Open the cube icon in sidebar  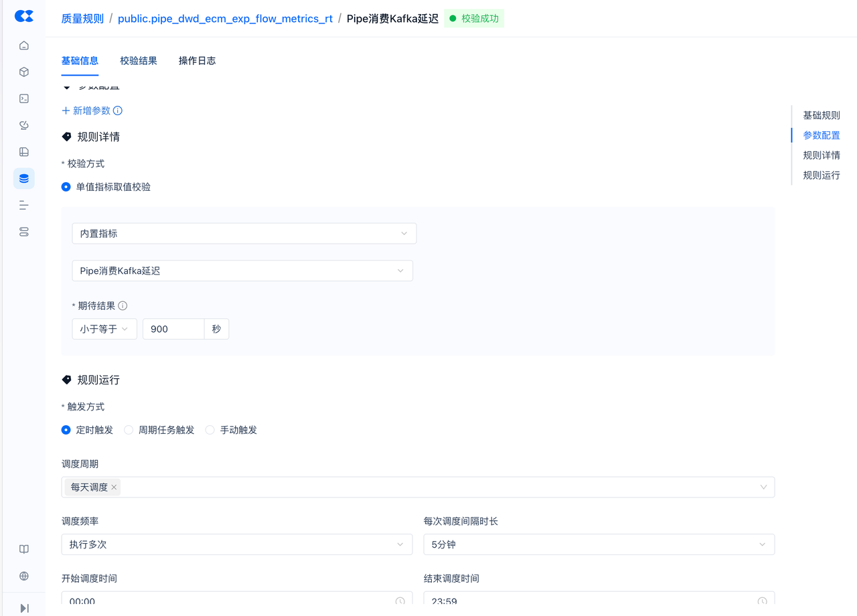point(24,72)
